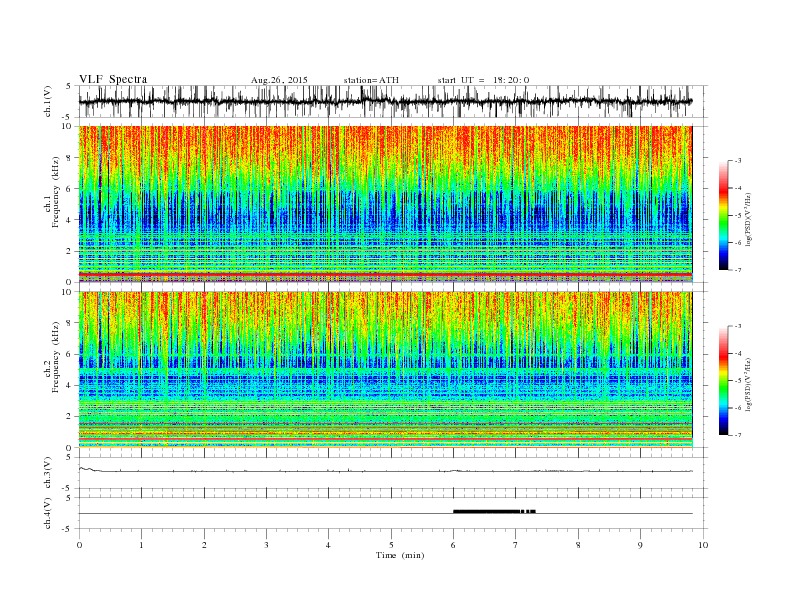
Task: Click the "2" tick on the time axis
Action: click(x=204, y=545)
